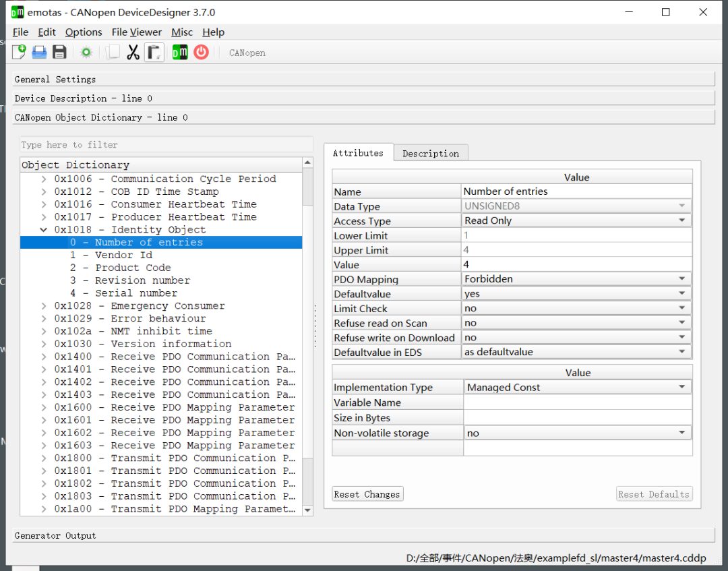Expand the Device Description - line 0 section

(x=363, y=98)
